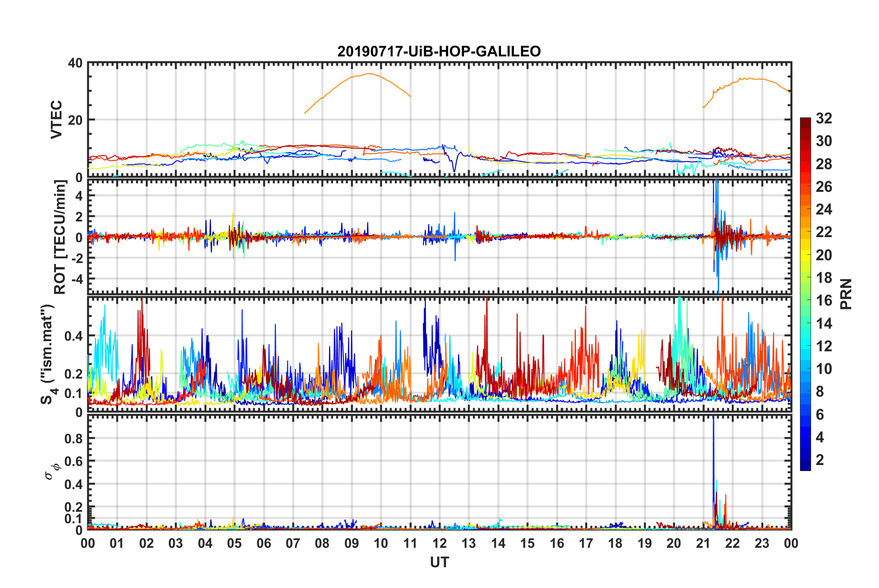Viewport: 879px width, 588px height.
Task: Click x-axis hour tick label 18
Action: pos(615,543)
